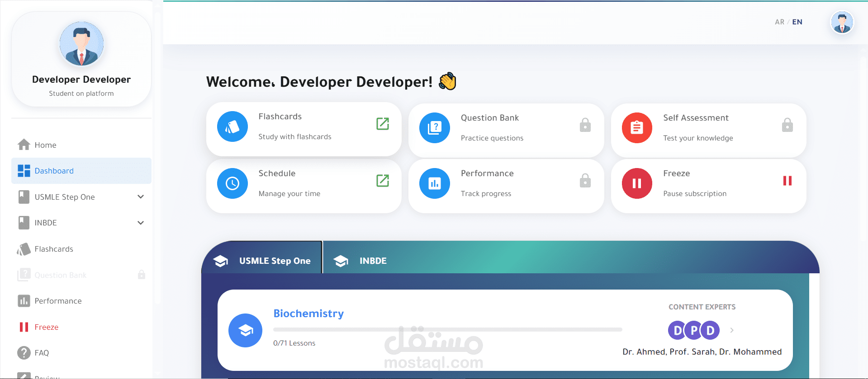Click the Home house icon in sidebar
This screenshot has width=868, height=379.
24,145
